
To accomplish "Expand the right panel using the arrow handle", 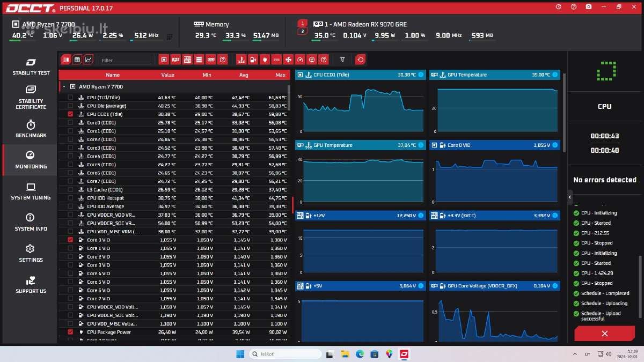I will tap(570, 197).
